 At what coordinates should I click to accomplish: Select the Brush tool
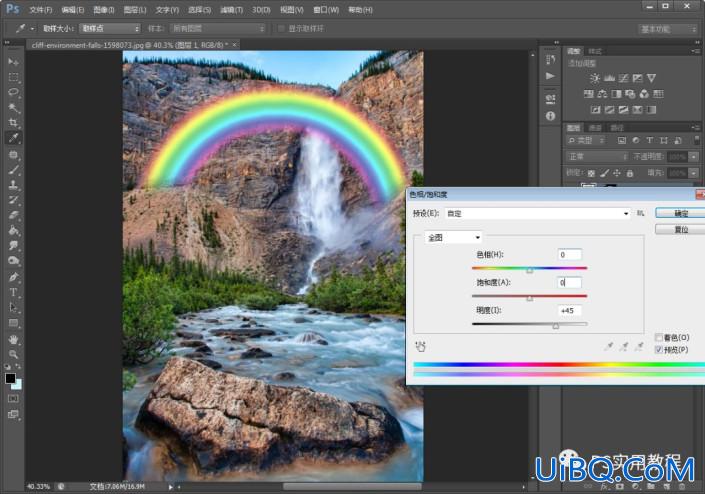(x=13, y=170)
